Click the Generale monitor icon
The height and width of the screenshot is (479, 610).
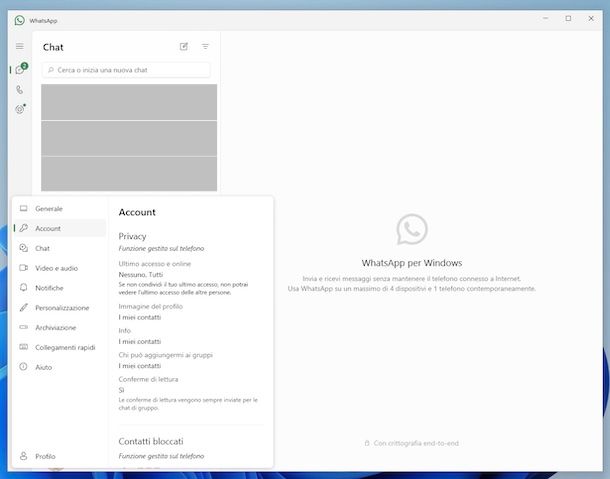coord(24,208)
